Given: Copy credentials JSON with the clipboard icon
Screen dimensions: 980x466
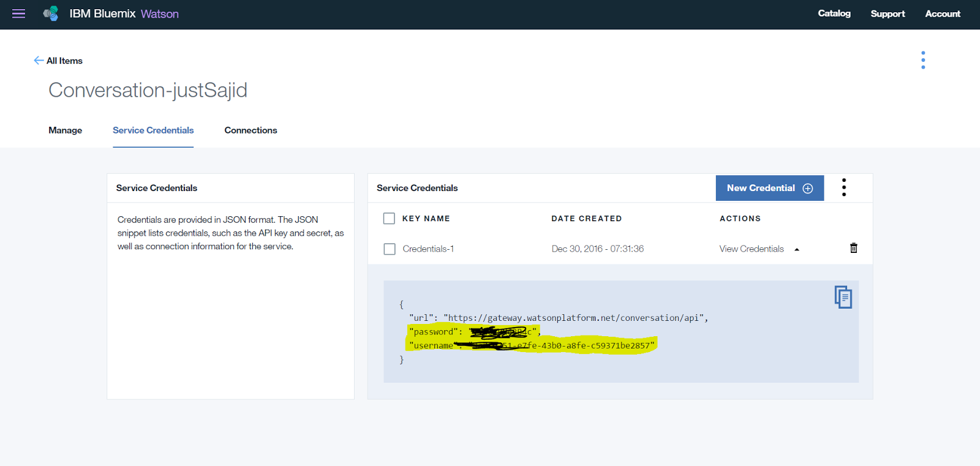Looking at the screenshot, I should coord(843,297).
